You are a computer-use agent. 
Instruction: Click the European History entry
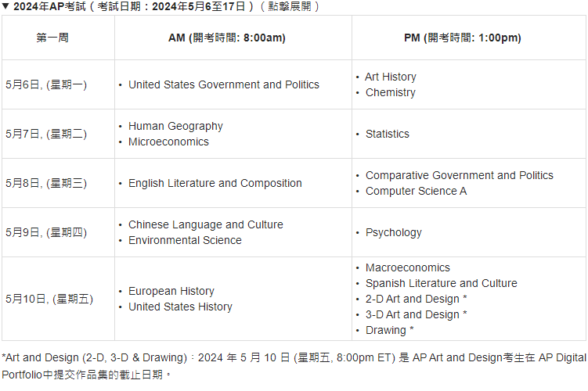coord(171,292)
